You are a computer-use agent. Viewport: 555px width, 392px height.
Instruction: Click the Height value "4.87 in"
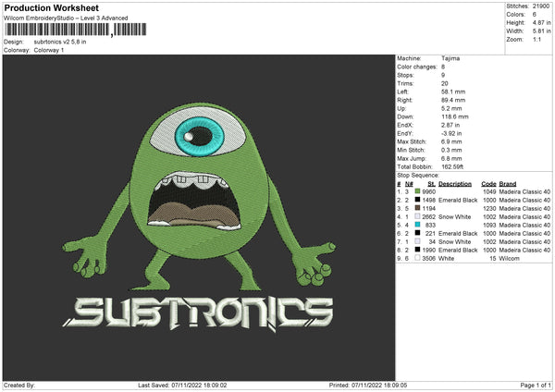tap(541, 22)
